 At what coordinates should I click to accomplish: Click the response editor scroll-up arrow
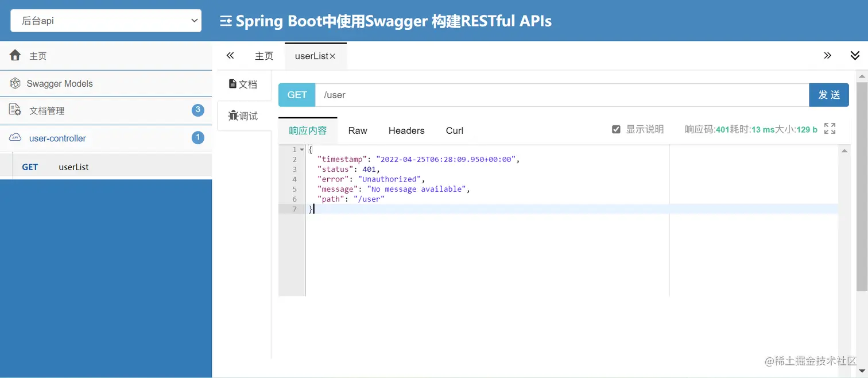[844, 151]
